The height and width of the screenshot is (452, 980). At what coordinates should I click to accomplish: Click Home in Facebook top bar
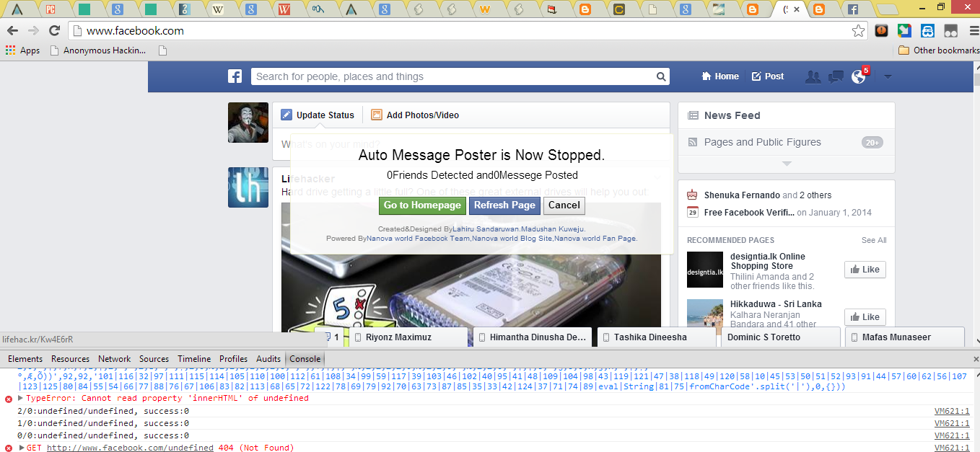pos(720,76)
